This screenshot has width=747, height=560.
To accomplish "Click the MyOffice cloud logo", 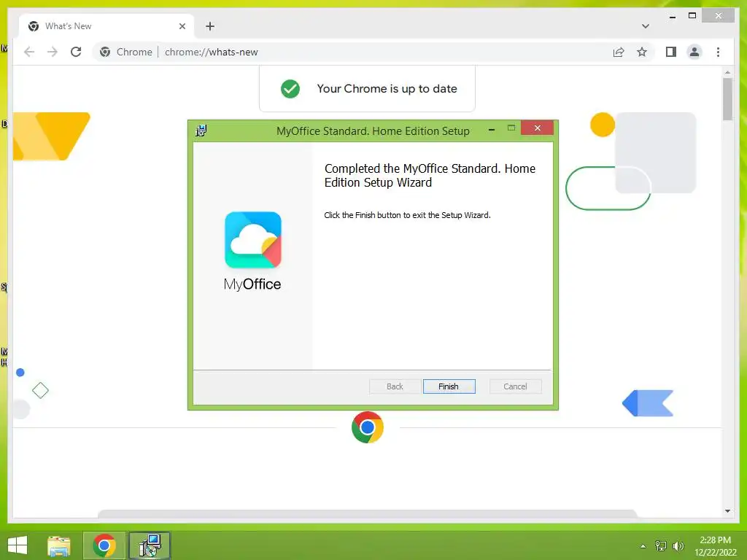I will click(253, 240).
